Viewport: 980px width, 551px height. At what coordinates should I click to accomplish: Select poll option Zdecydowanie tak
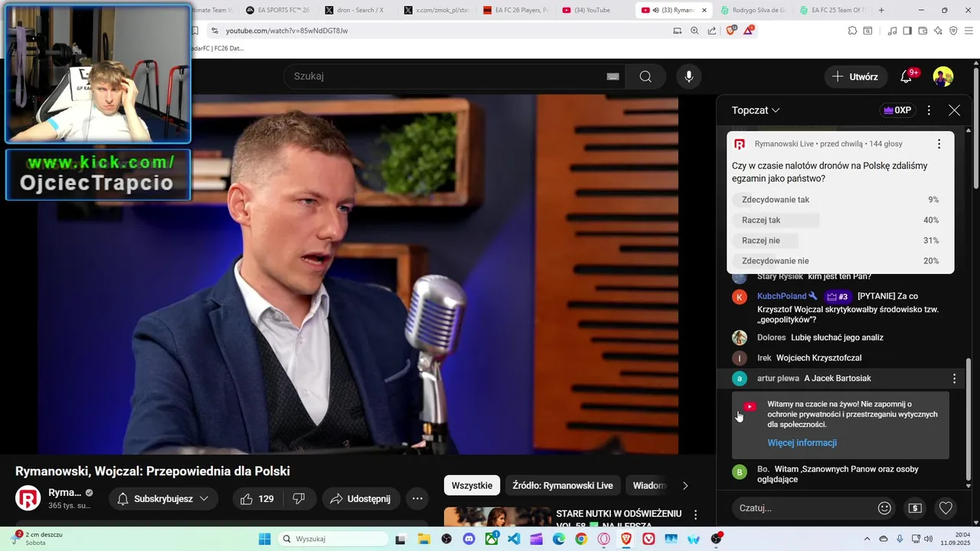[840, 200]
